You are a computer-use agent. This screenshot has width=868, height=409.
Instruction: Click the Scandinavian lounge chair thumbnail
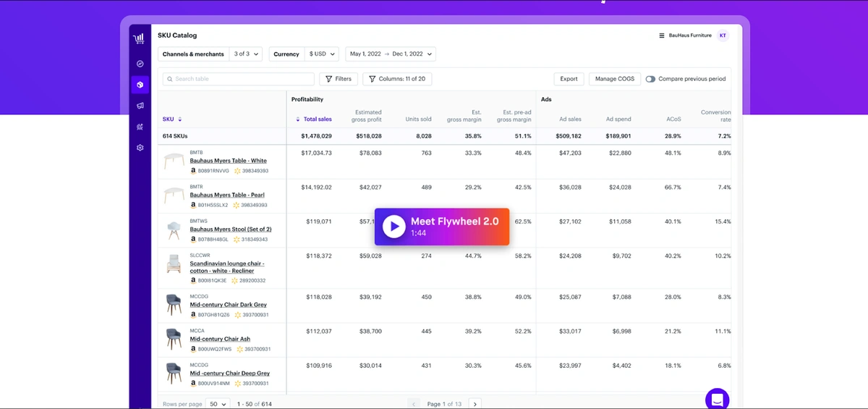tap(174, 263)
